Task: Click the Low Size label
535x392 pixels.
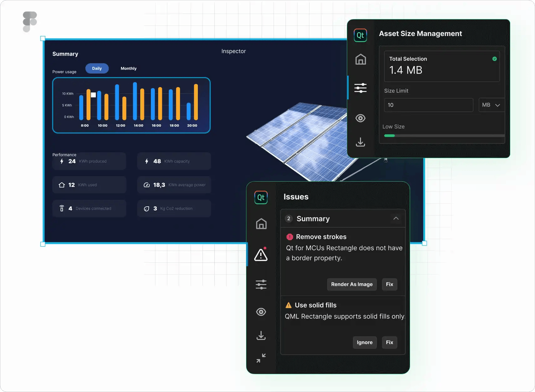Action: point(394,127)
